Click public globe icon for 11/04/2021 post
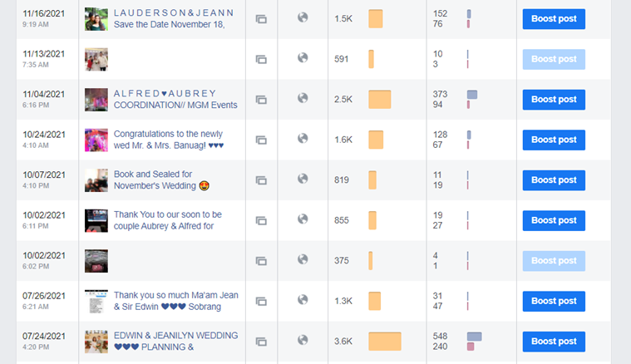Viewport: 631px width, 364px height. click(303, 98)
